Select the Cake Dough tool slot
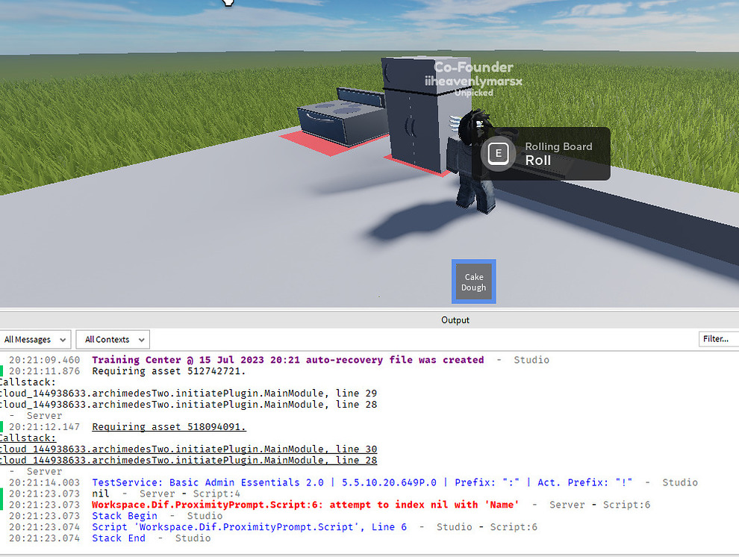This screenshot has width=739, height=560. [x=473, y=281]
